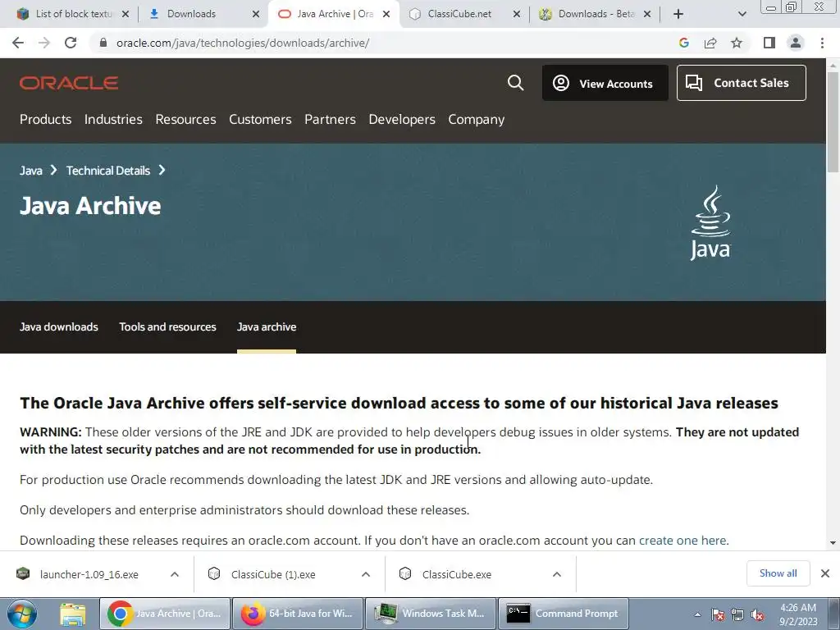Viewport: 840px width, 630px height.
Task: Share this page using the share icon
Action: [x=710, y=43]
